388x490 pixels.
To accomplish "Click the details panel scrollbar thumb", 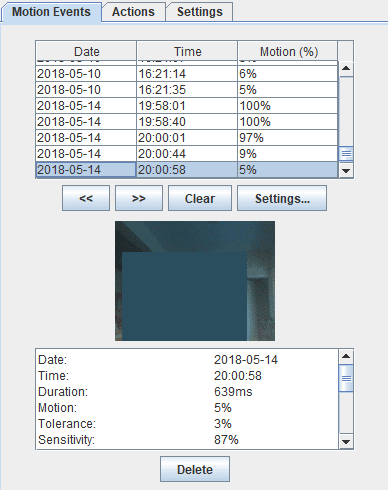I will coord(346,378).
